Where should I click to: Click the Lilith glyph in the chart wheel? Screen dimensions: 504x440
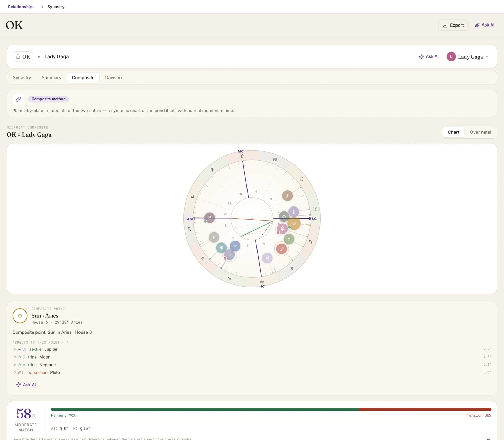click(294, 211)
